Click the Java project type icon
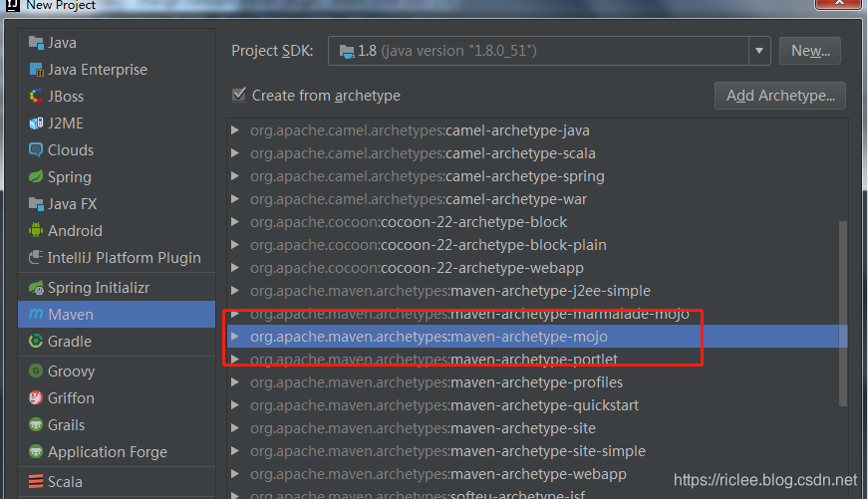This screenshot has height=499, width=868. pyautogui.click(x=36, y=43)
